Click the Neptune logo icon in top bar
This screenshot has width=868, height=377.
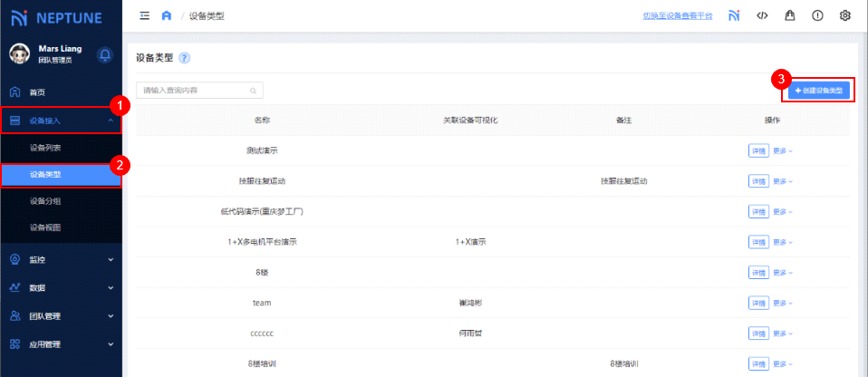click(x=733, y=16)
